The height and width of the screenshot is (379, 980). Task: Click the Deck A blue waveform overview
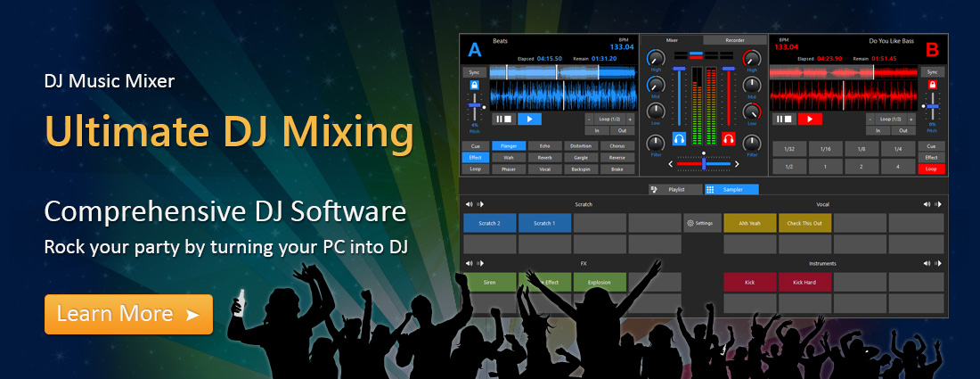pos(562,72)
